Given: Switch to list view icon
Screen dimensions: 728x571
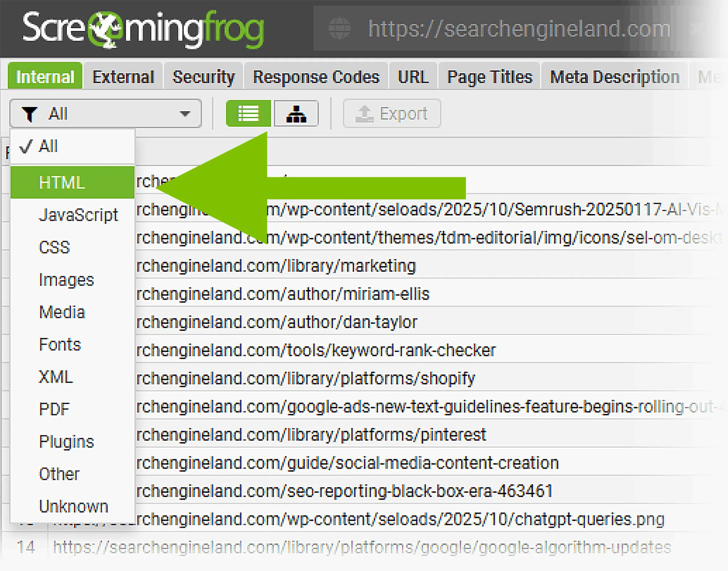Looking at the screenshot, I should pyautogui.click(x=248, y=114).
